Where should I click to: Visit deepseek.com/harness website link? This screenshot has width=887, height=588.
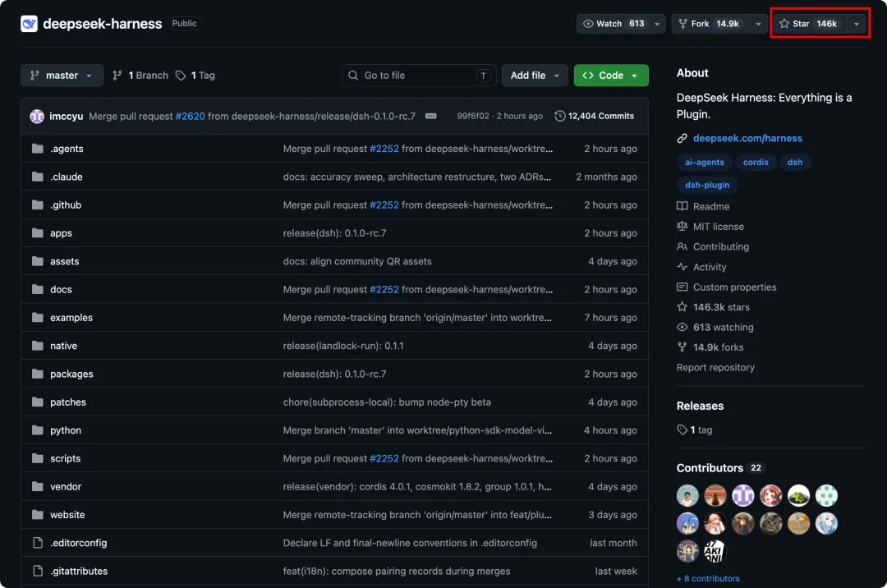747,138
